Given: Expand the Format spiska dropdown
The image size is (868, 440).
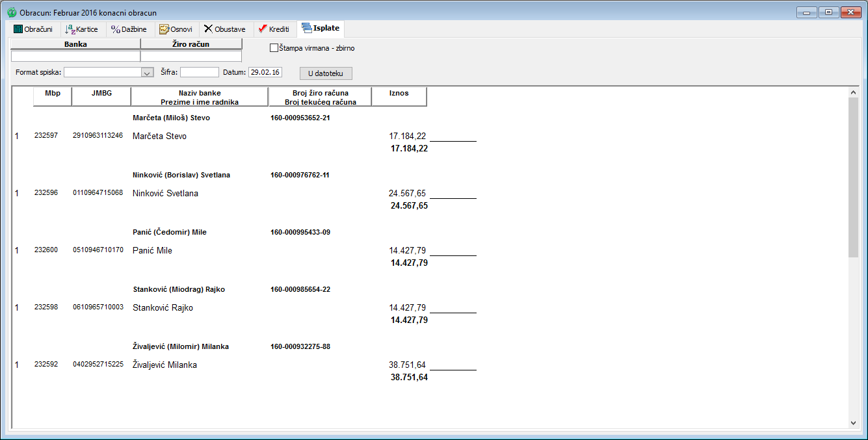Looking at the screenshot, I should 147,73.
